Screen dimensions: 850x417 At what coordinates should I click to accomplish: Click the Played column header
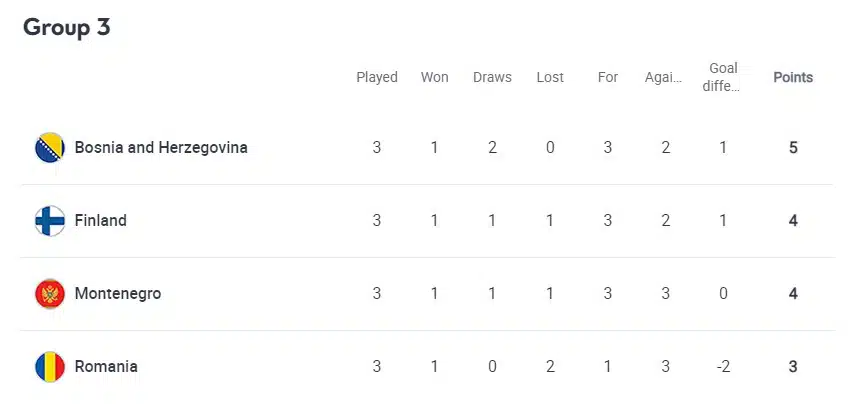pos(377,77)
